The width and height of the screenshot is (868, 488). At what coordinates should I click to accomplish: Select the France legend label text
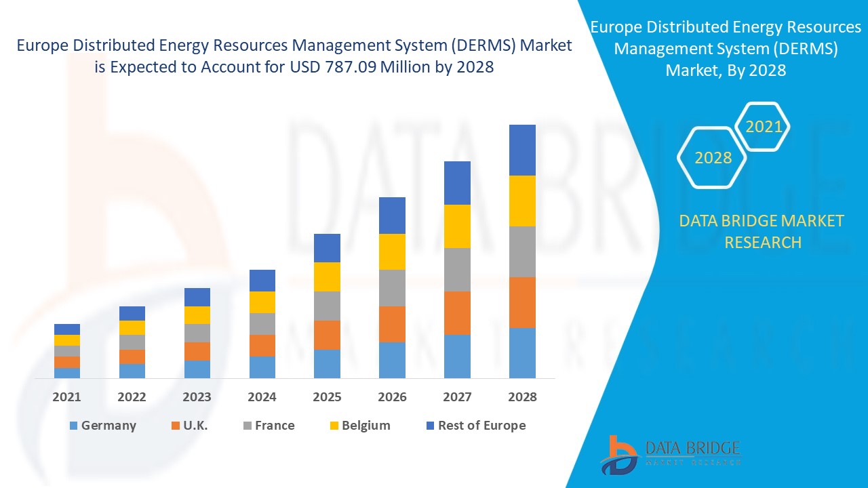(274, 426)
